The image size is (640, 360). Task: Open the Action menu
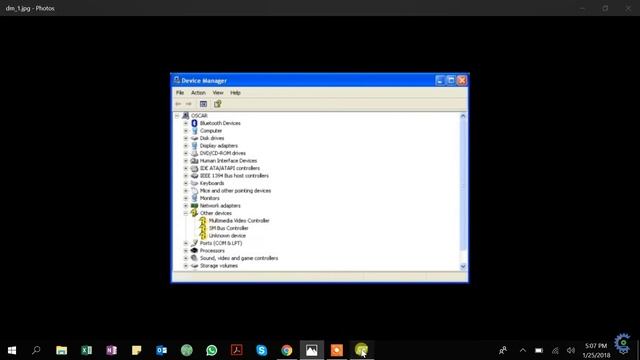point(198,93)
